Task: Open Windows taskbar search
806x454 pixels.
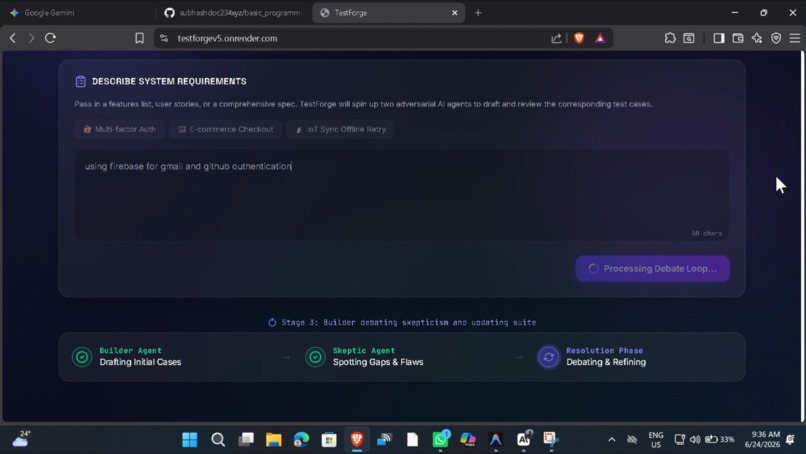Action: click(218, 440)
